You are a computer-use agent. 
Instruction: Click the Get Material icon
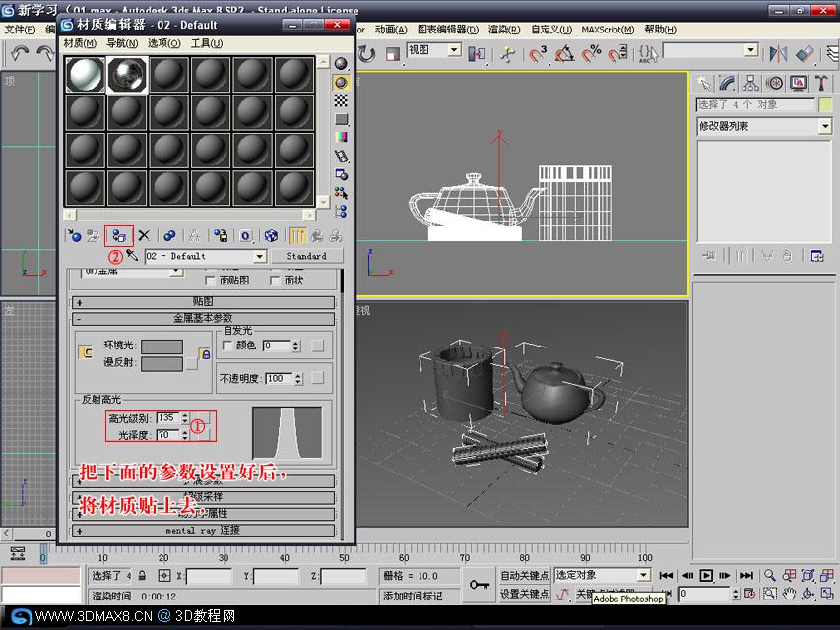click(x=75, y=235)
